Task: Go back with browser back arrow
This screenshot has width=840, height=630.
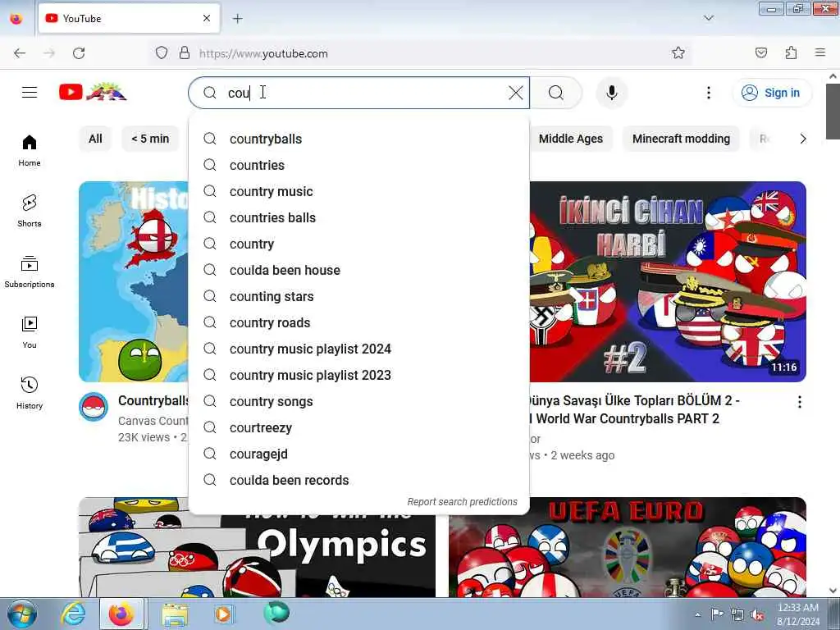Action: coord(20,53)
